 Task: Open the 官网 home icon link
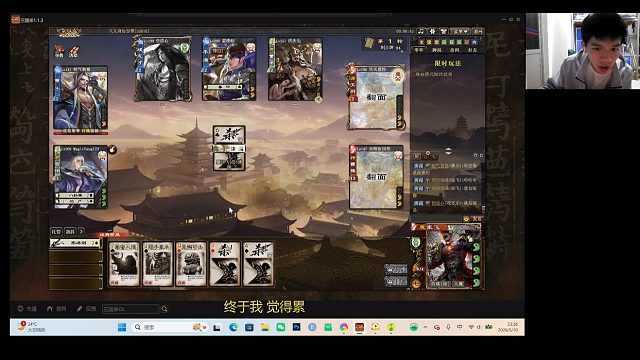(x=56, y=309)
